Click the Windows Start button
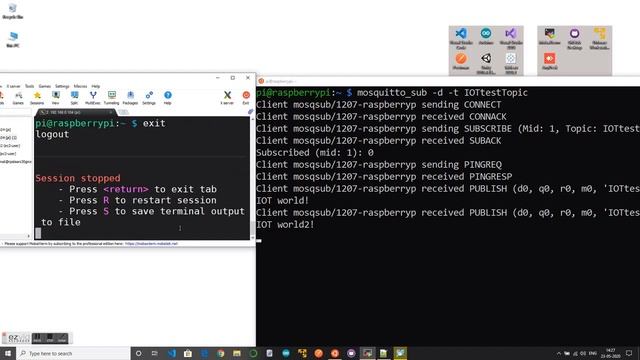The image size is (640, 360). click(8, 353)
